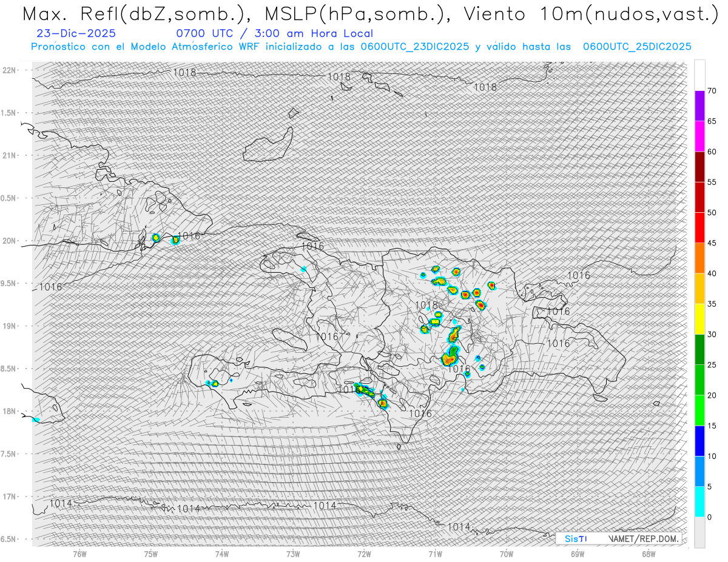Screen dimensions: 728x562
Task: Click the purple 65–70 dBZ color swatch
Action: [699, 106]
